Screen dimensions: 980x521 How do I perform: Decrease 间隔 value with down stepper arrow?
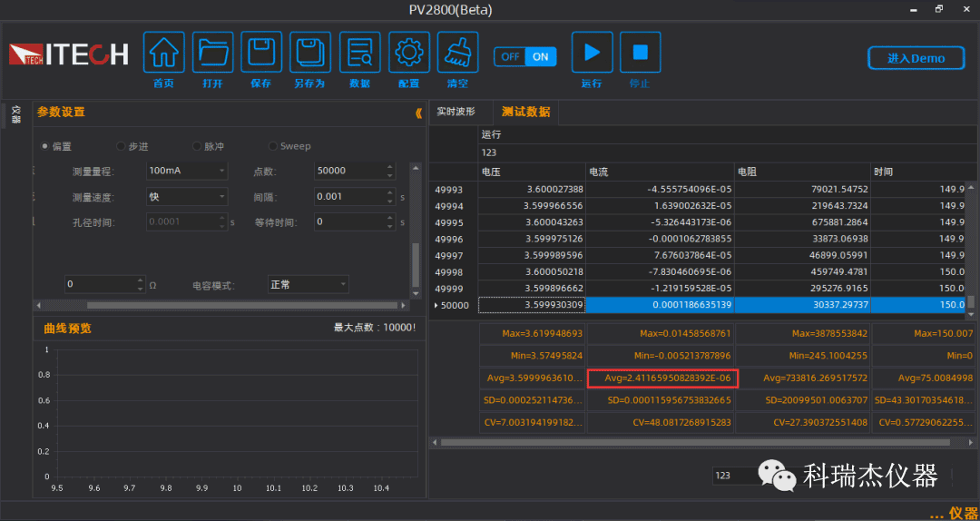390,201
